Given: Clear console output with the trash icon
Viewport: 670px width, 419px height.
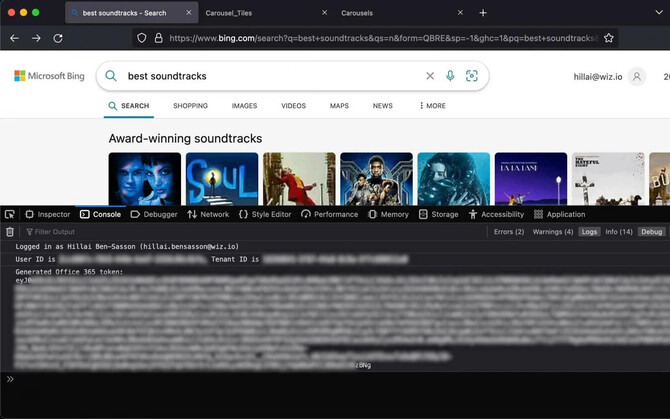Looking at the screenshot, I should tap(10, 232).
